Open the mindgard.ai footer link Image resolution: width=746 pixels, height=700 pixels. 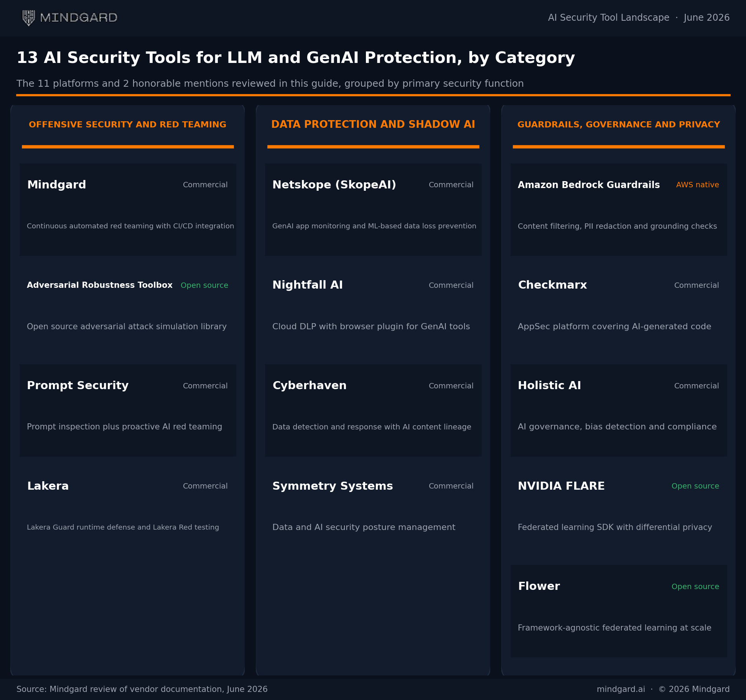[621, 689]
